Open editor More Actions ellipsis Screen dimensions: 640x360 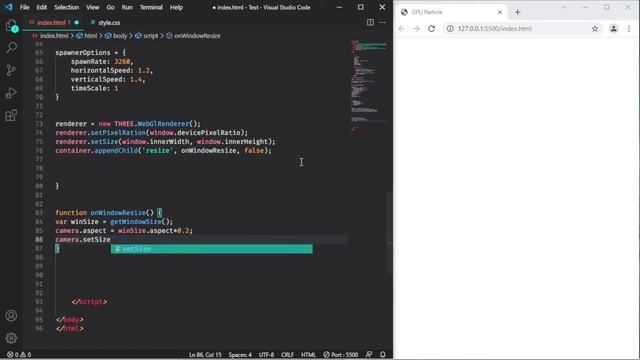pyautogui.click(x=382, y=22)
